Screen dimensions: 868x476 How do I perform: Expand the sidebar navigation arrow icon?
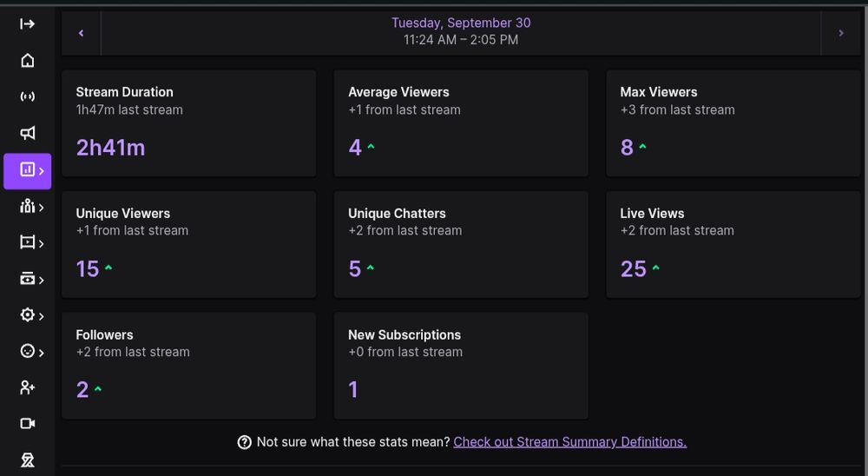[x=27, y=23]
